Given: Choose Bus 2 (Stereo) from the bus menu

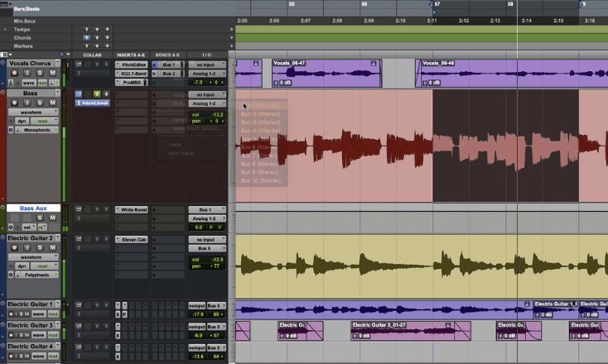Looking at the screenshot, I should (x=261, y=114).
